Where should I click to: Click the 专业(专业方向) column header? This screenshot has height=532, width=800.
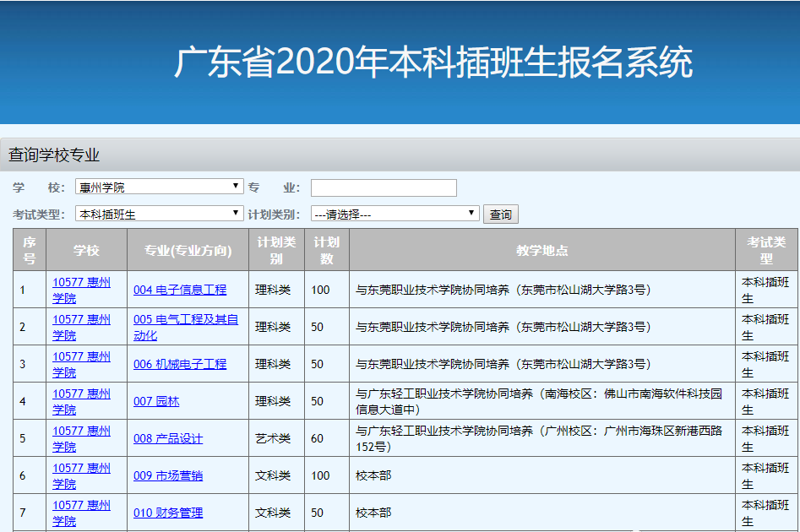188,250
